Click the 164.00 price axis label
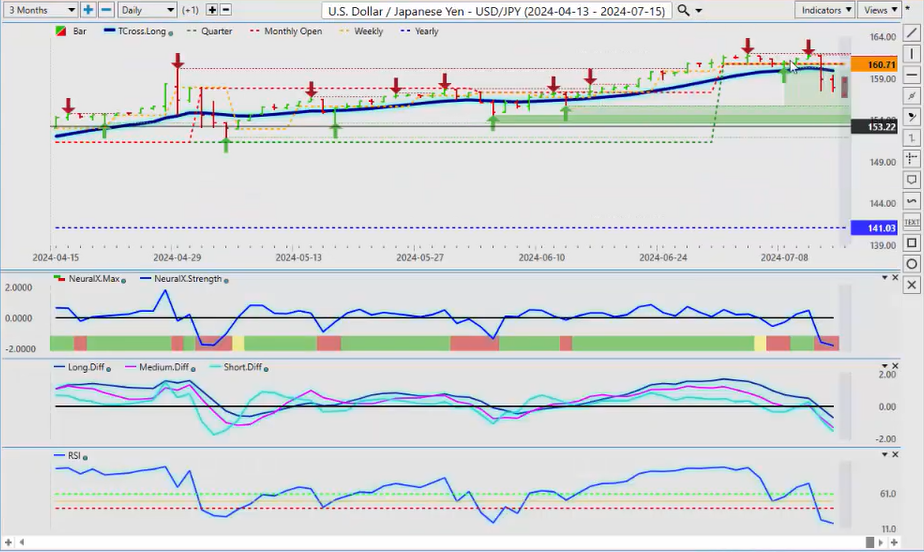Viewport: 924px width, 552px height. click(883, 37)
